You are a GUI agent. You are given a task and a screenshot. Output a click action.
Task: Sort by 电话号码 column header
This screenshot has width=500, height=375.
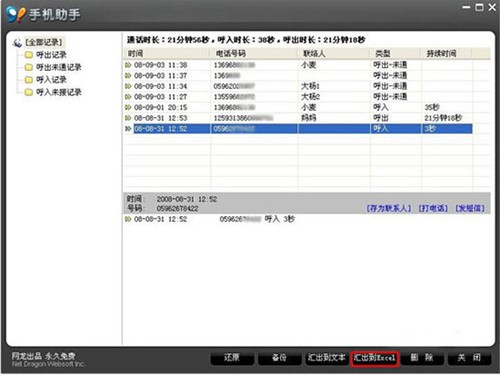coord(253,53)
